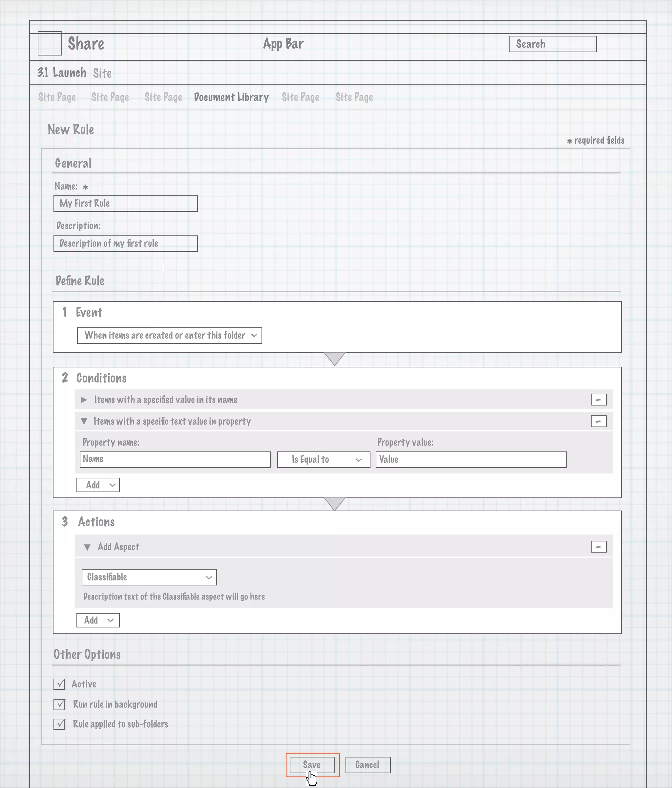Disable 'Rule applied to sub-folders' option
This screenshot has width=672, height=788.
59,724
